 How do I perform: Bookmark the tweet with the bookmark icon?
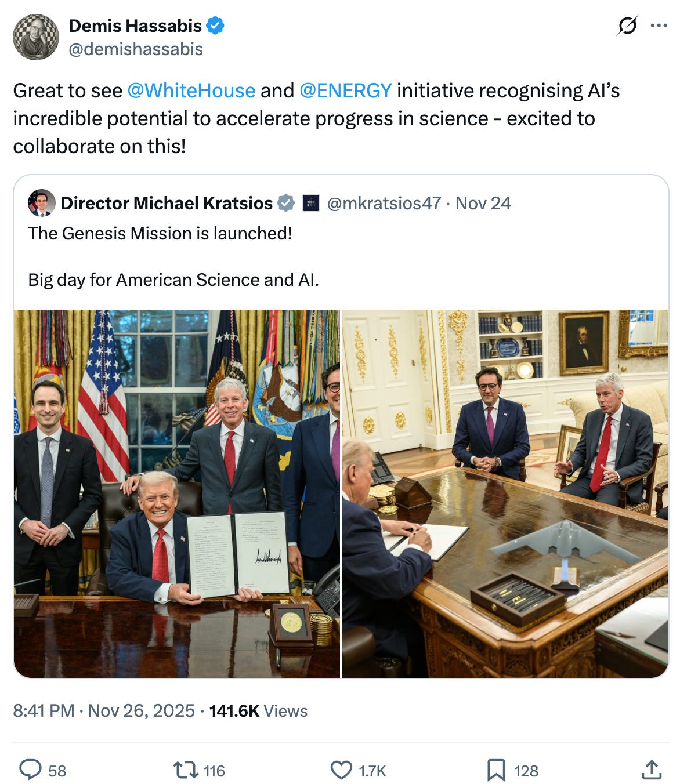(x=496, y=770)
